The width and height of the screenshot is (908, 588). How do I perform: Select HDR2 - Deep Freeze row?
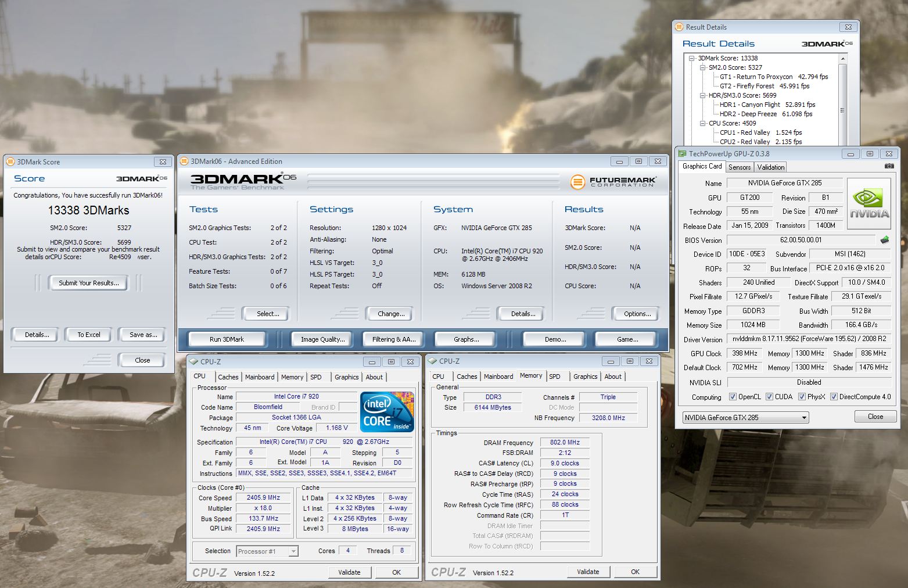pos(766,114)
